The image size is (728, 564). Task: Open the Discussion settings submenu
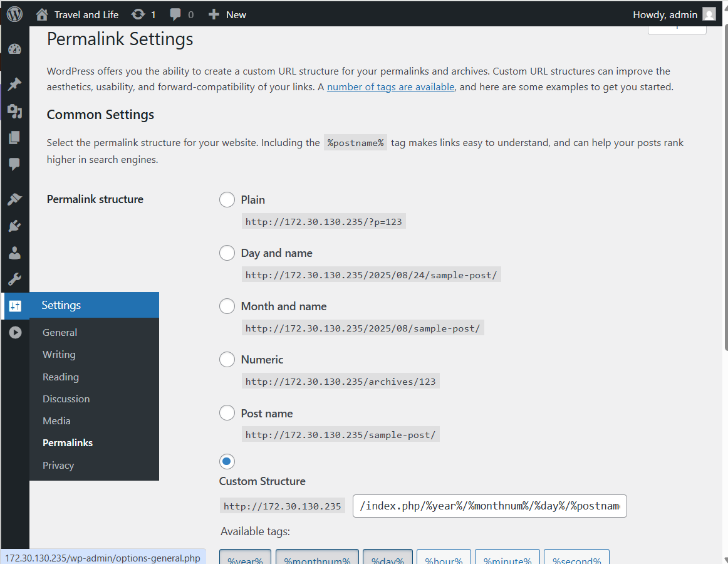point(66,399)
